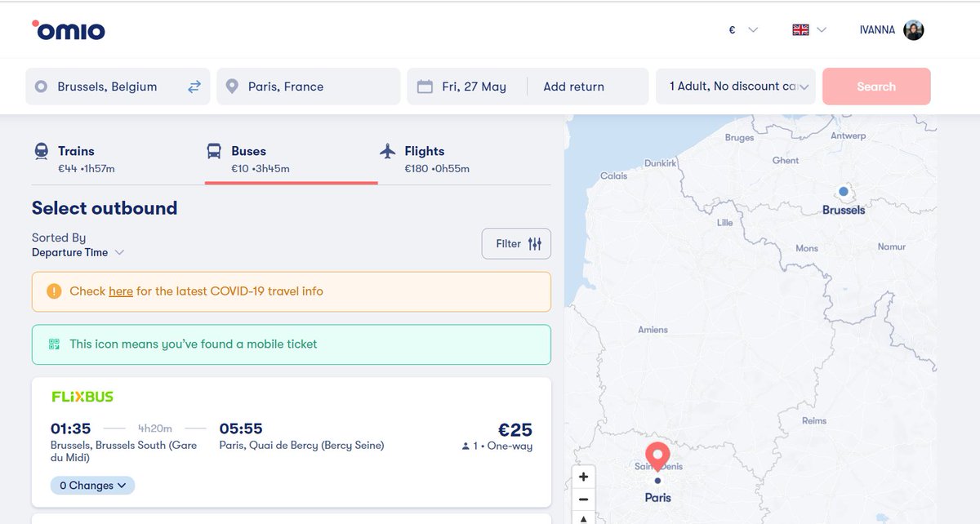Click the Search button
980x524 pixels.
click(x=876, y=87)
